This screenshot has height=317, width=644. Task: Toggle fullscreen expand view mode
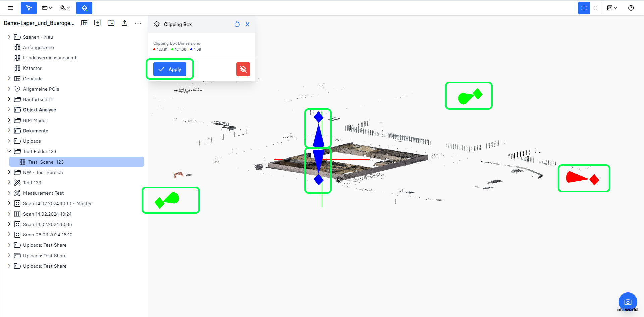click(584, 8)
